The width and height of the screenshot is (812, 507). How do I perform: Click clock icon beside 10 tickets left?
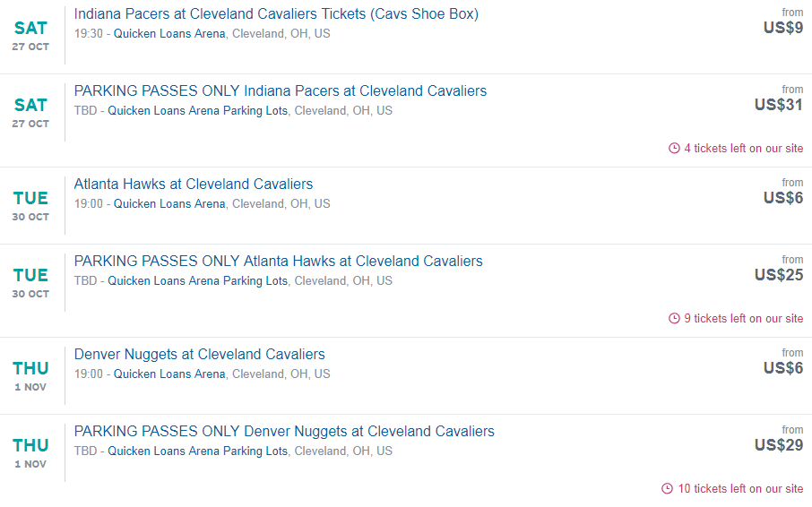tap(667, 489)
